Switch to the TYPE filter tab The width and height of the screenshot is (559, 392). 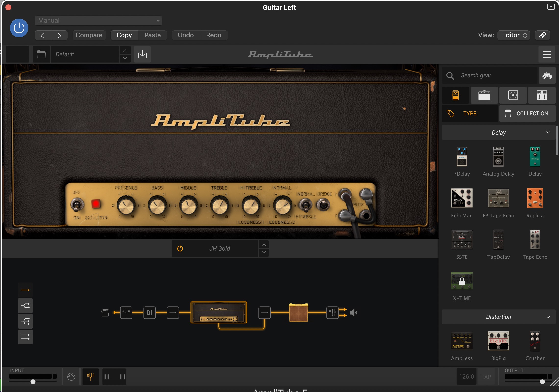click(x=470, y=113)
